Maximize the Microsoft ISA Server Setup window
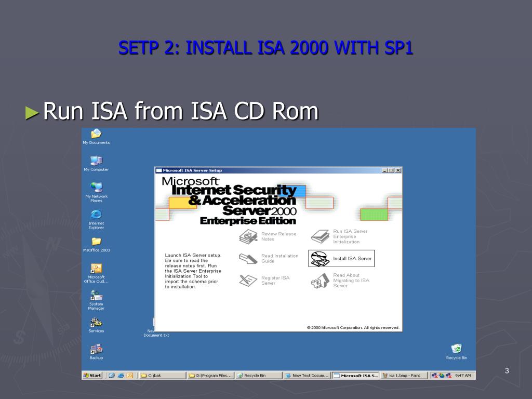The width and height of the screenshot is (532, 399). pyautogui.click(x=391, y=170)
